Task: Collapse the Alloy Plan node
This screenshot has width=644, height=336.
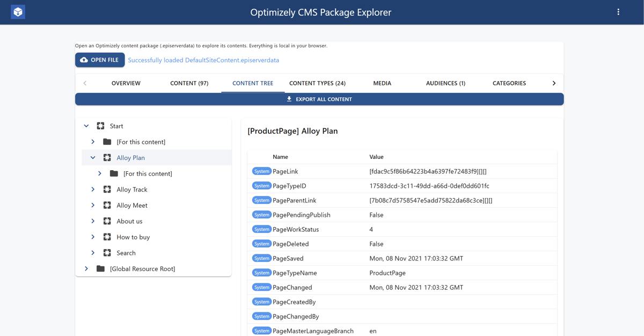Action: coord(92,157)
